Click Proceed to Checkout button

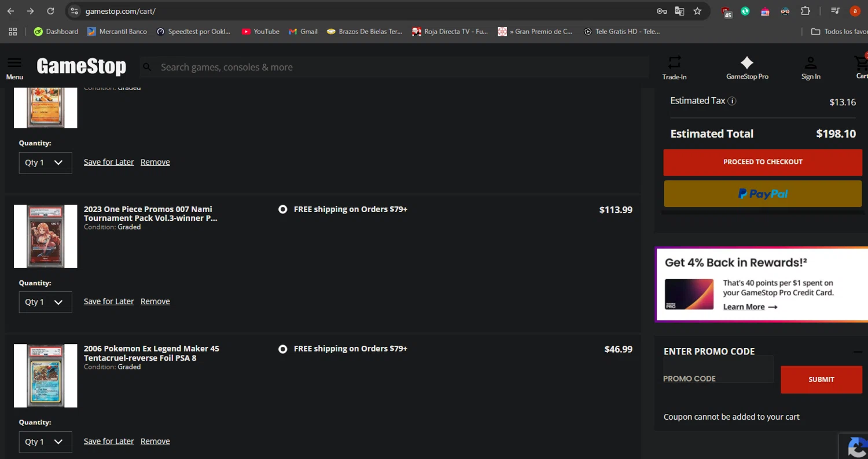[x=763, y=162]
